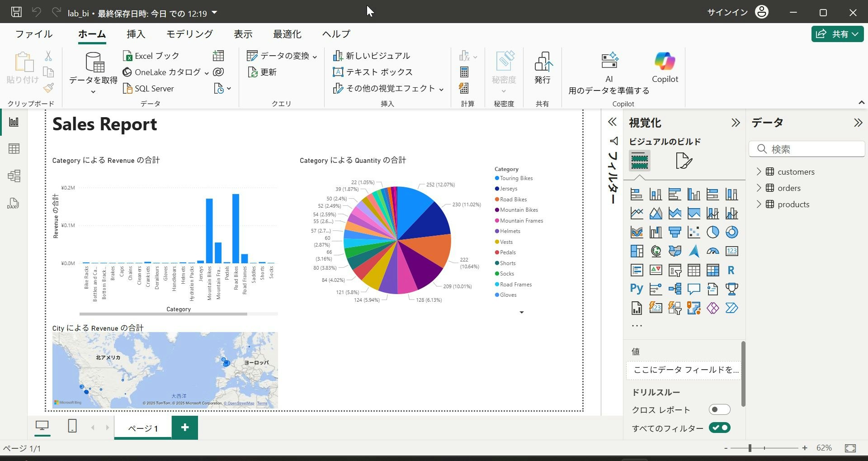Switch to the Insert (挿入) tab
Viewport: 868px width, 461px height.
tap(136, 34)
